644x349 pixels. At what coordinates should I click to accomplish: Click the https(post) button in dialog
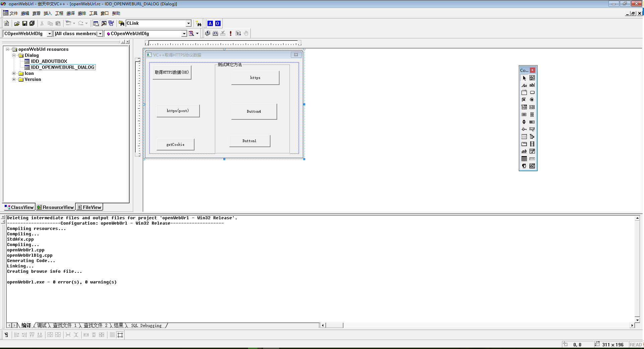coord(178,111)
